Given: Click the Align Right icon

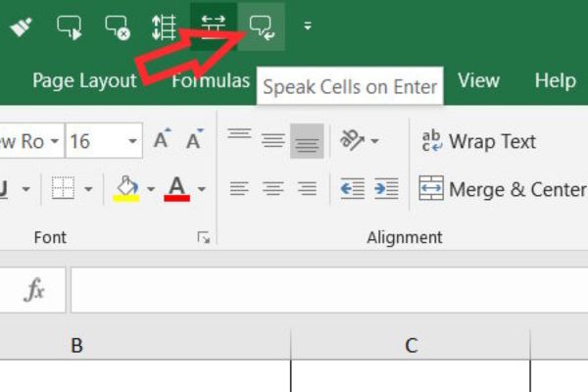Looking at the screenshot, I should pos(307,188).
